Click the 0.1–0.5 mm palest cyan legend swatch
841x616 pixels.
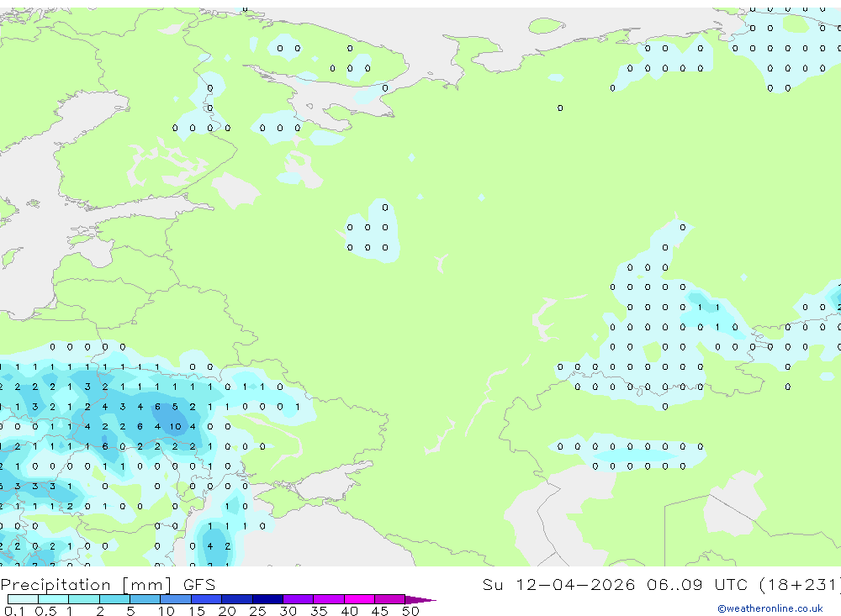point(23,599)
